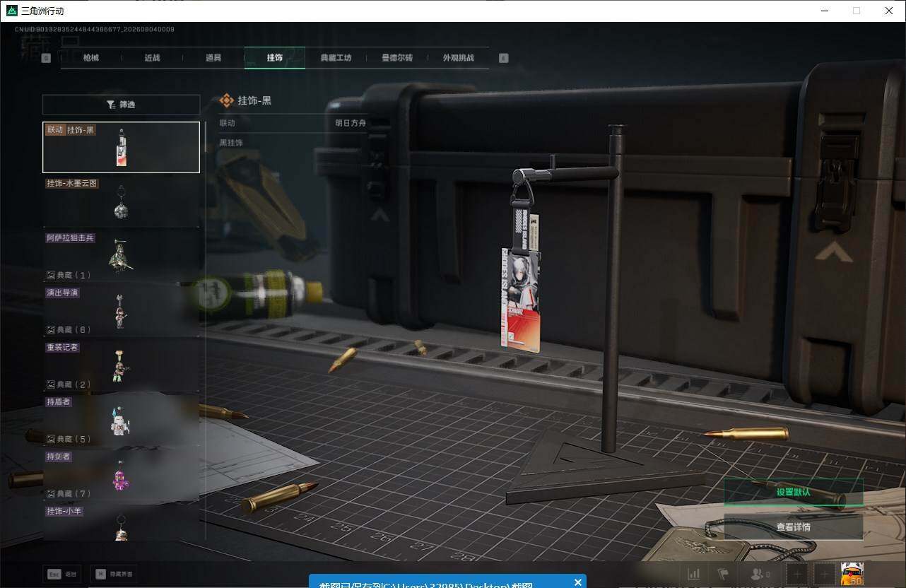Click the 联动 row label in details
Image resolution: width=906 pixels, height=588 pixels.
click(227, 123)
